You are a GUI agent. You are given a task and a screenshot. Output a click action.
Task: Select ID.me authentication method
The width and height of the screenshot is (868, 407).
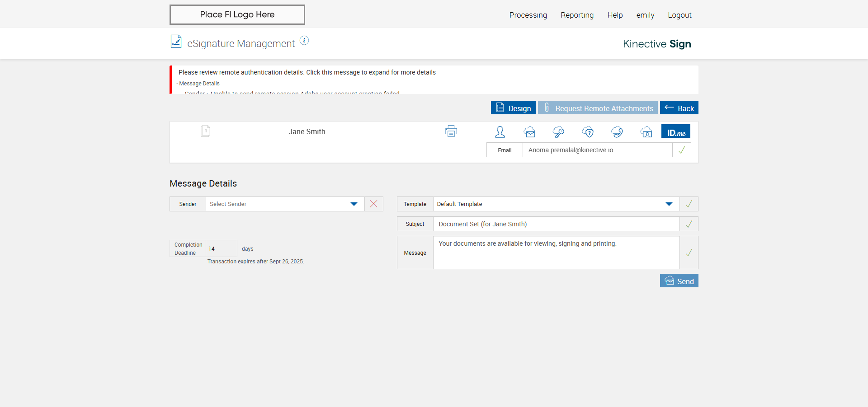click(x=676, y=131)
